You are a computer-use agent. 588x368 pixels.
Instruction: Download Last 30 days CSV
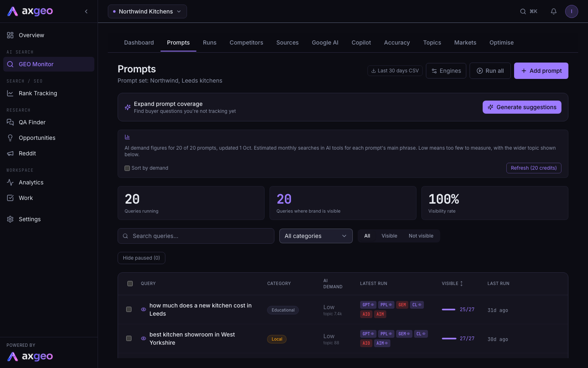coord(395,71)
